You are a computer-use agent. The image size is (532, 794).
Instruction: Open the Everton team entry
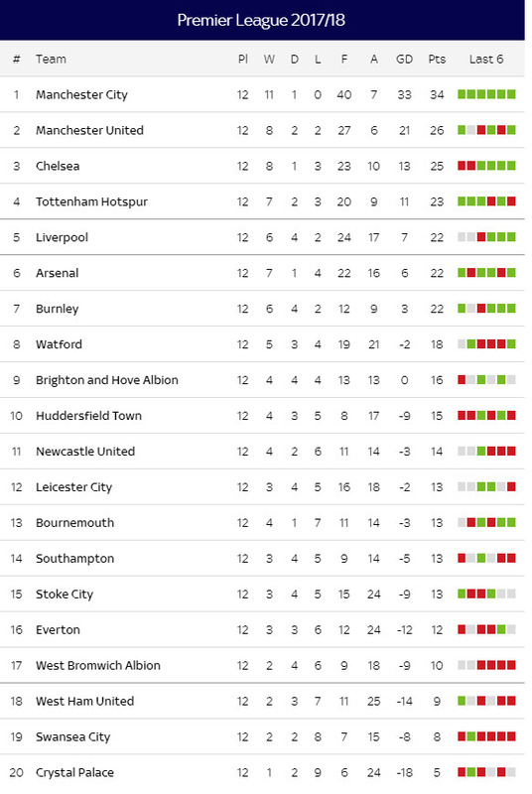(x=58, y=629)
